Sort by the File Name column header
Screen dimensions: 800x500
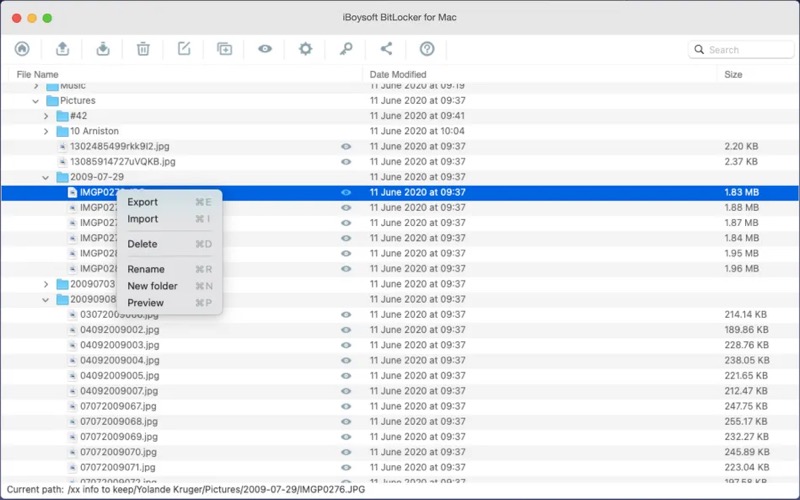pyautogui.click(x=37, y=74)
